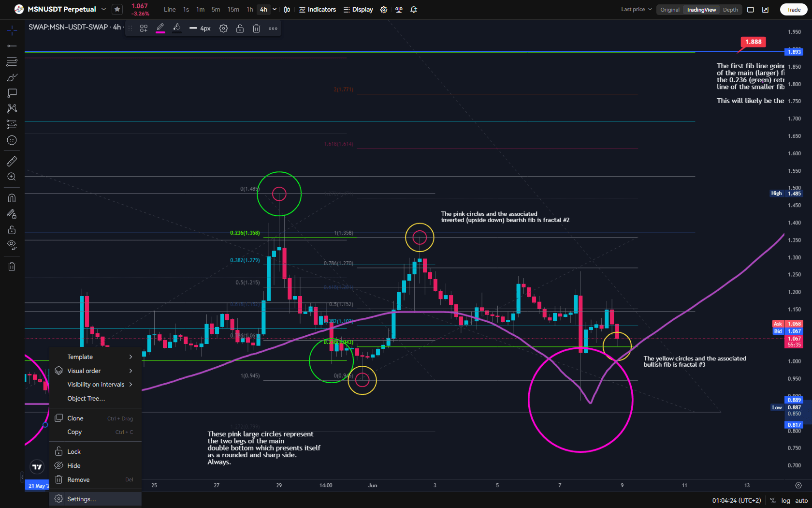Open the Fibonacci and Gann tools
812x508 pixels.
coord(12,61)
